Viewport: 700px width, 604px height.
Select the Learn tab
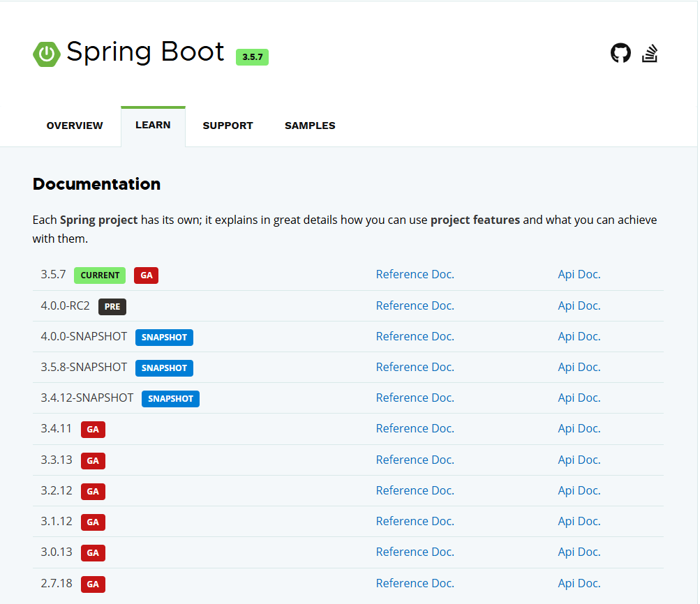click(x=153, y=126)
